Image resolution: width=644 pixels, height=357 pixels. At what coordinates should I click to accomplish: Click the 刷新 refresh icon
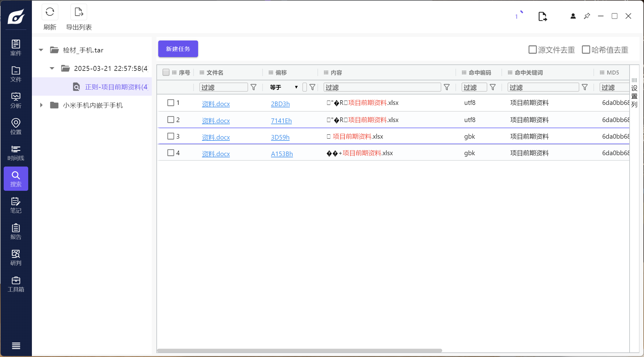pyautogui.click(x=50, y=12)
